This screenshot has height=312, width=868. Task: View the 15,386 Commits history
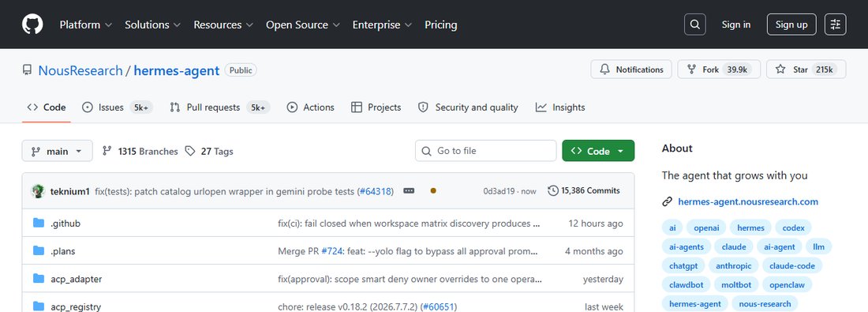click(x=584, y=190)
